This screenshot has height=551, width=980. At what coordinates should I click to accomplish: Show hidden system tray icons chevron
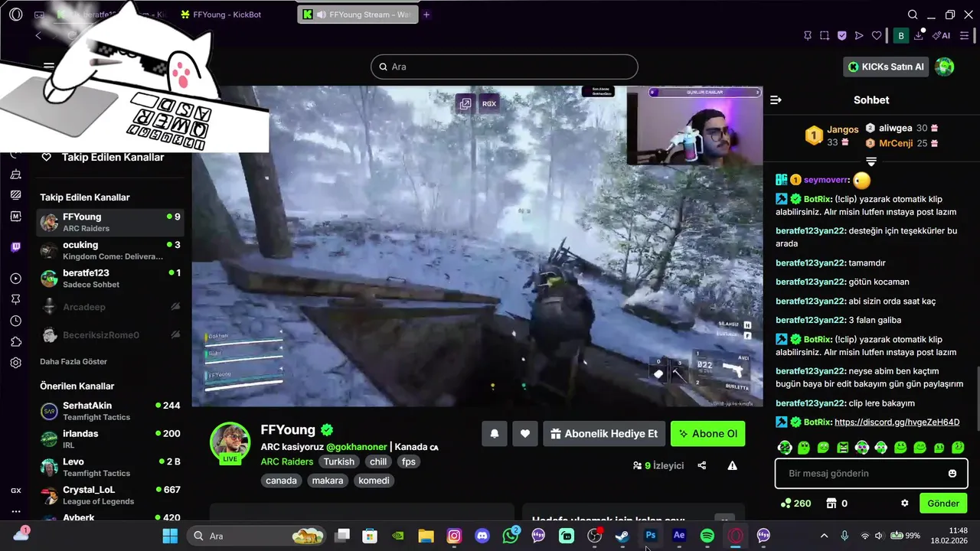tap(824, 536)
